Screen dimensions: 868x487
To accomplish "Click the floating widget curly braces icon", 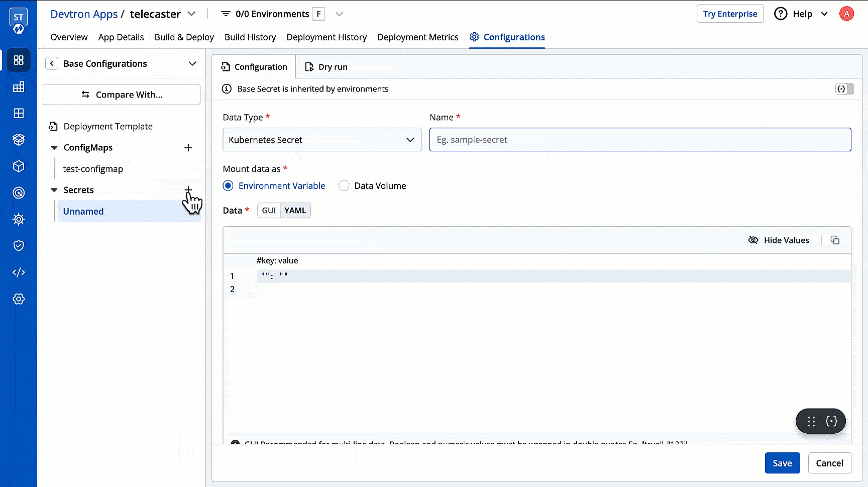I will click(831, 421).
